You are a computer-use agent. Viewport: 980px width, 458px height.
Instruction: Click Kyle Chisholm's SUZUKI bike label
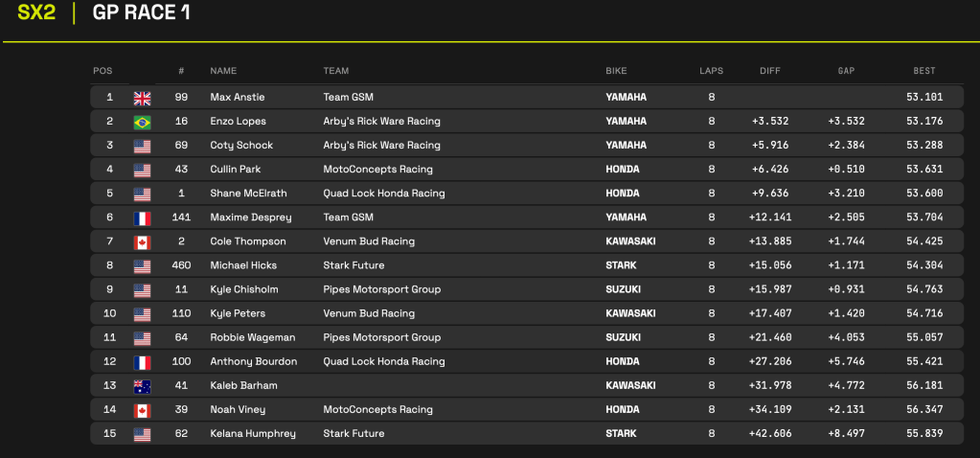[x=625, y=289]
